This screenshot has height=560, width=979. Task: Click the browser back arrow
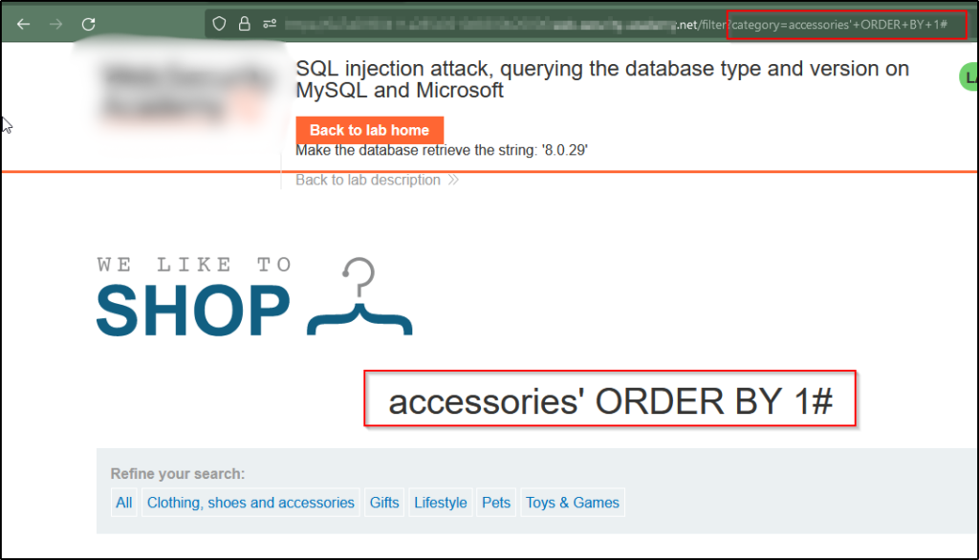click(23, 24)
